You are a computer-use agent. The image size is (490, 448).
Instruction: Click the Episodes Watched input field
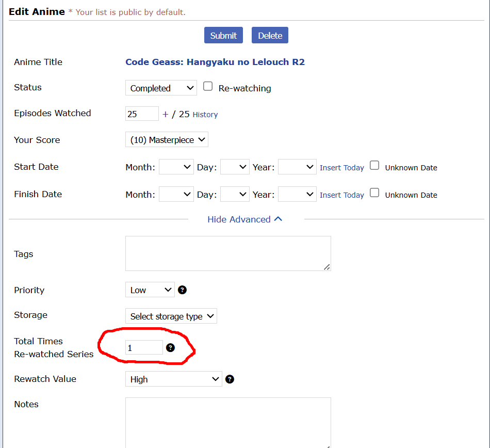[142, 114]
